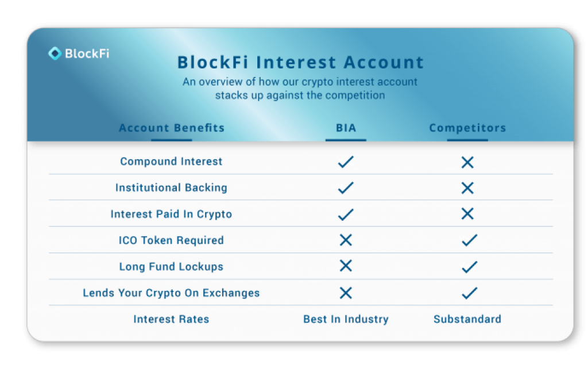Click the BIA X for ICO Token Required
Screen dimensions: 588x368
346,240
